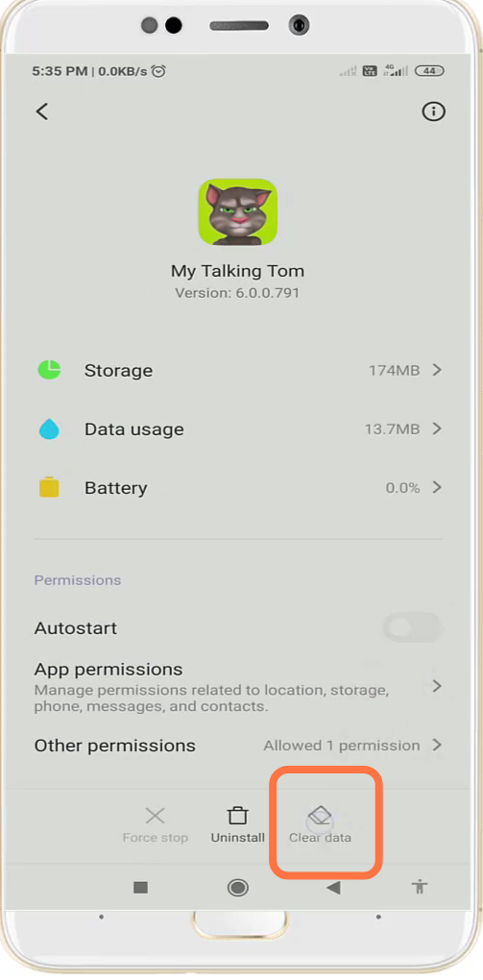Tap the green Storage pie icon

pyautogui.click(x=49, y=370)
